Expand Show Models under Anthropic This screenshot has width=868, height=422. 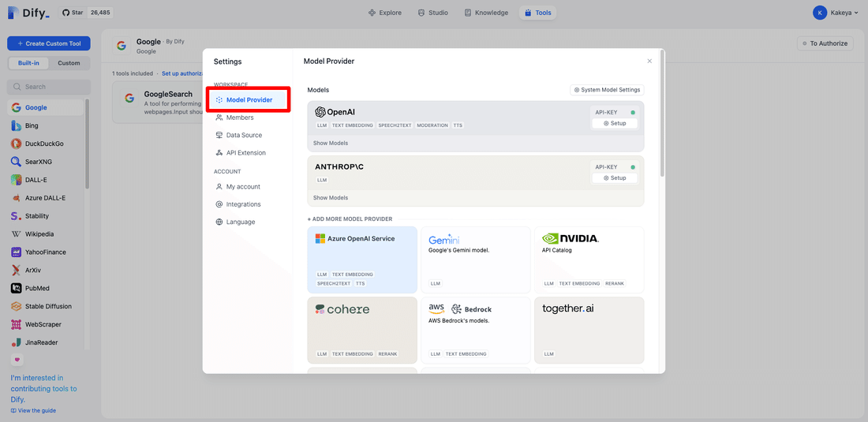coord(331,198)
